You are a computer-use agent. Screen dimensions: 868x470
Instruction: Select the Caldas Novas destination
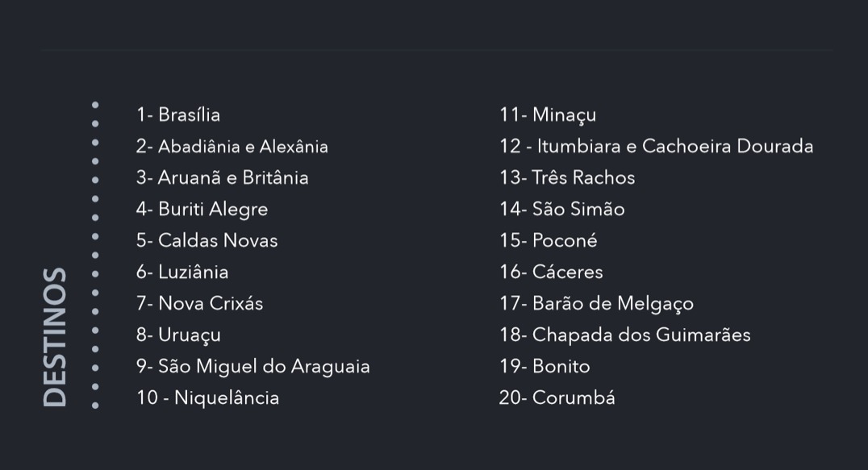207,240
